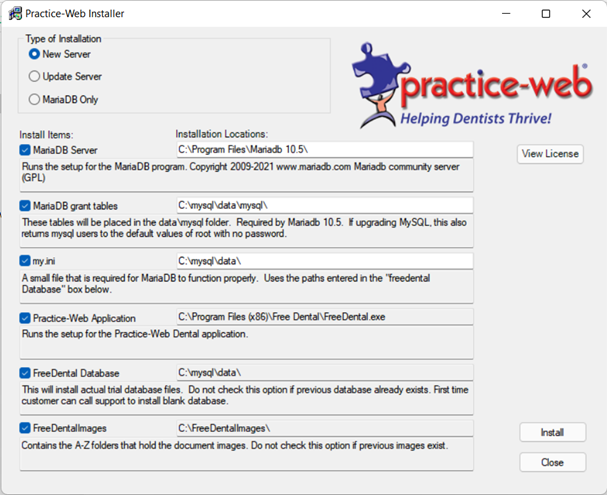Toggle the MariaDB grant tables checkbox
The width and height of the screenshot is (607, 495).
point(25,206)
